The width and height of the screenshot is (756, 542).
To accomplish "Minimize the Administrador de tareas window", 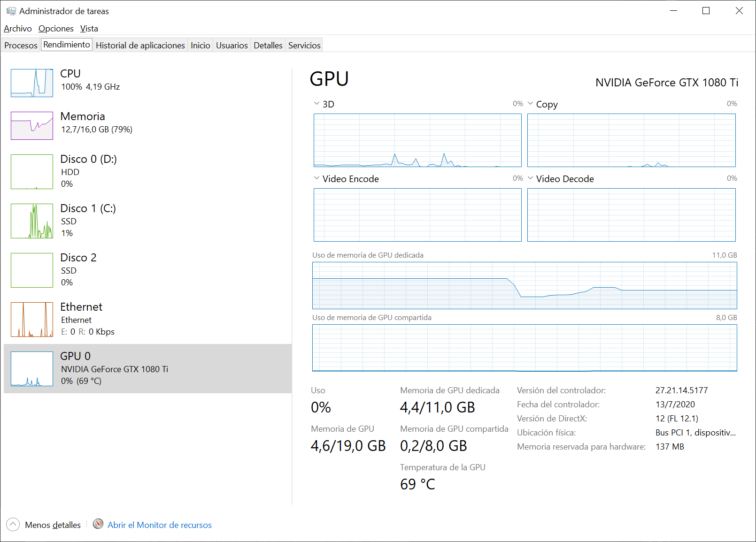I will point(673,10).
